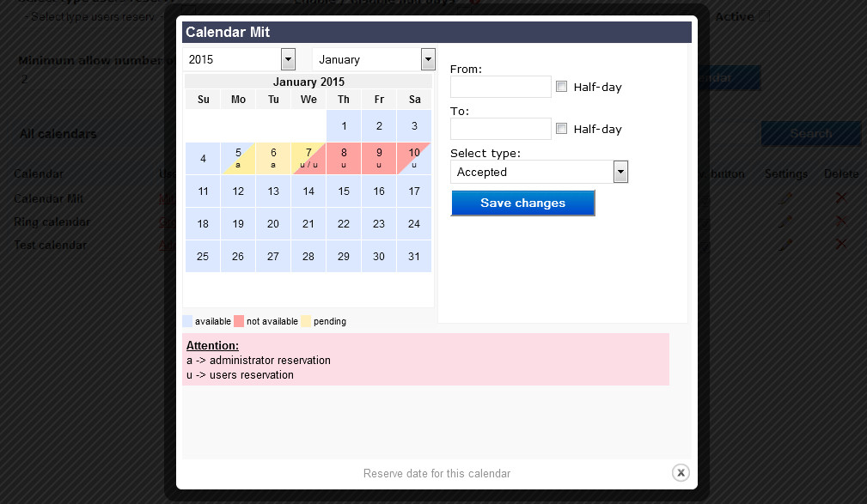Click the blue 'available' legend swatch
Image resolution: width=867 pixels, height=504 pixels.
(x=188, y=321)
